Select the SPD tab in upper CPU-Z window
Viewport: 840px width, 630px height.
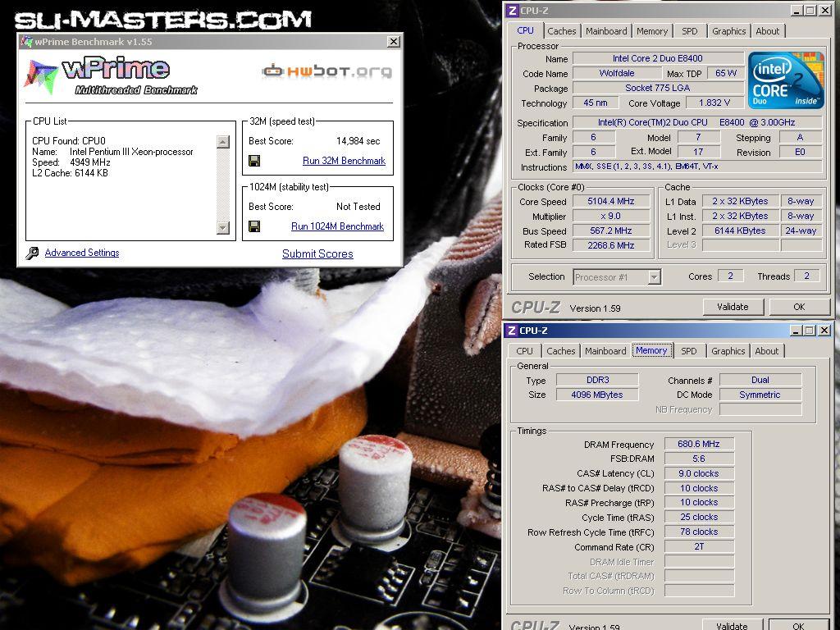pyautogui.click(x=690, y=31)
